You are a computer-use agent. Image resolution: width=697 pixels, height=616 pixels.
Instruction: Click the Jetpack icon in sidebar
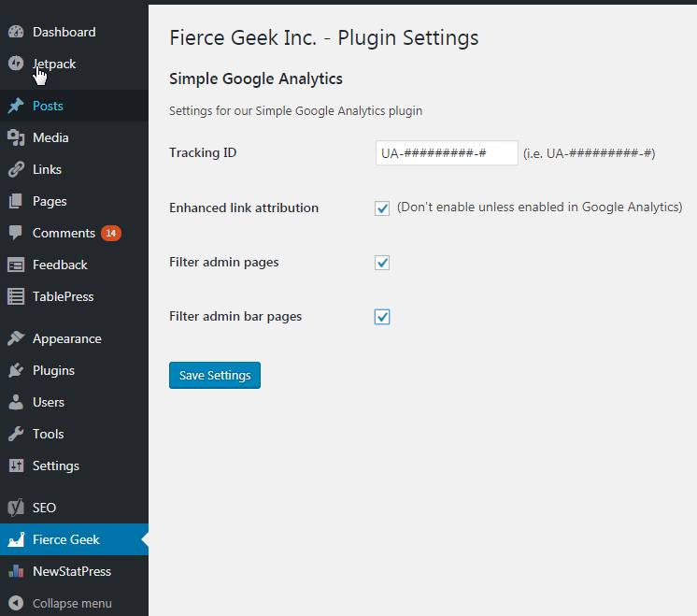pos(16,64)
